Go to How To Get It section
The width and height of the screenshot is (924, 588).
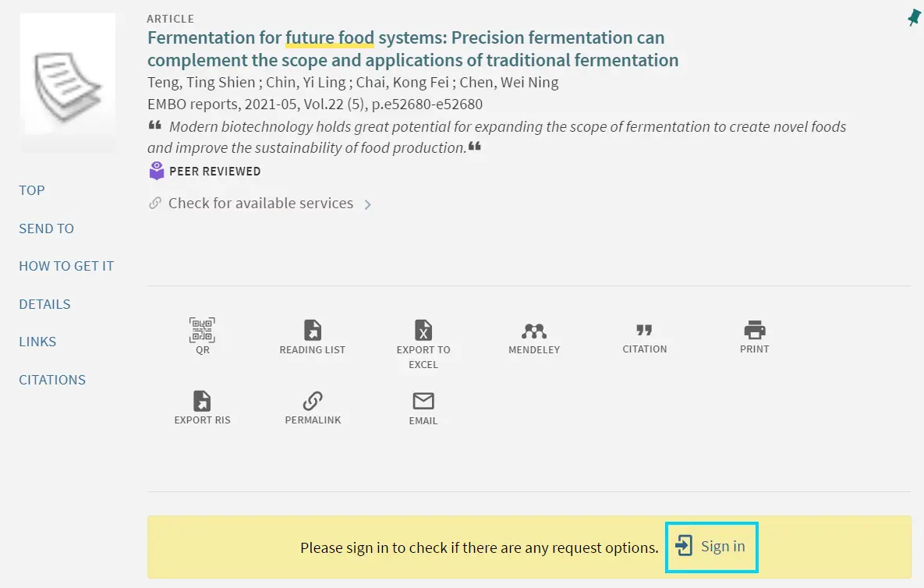66,266
